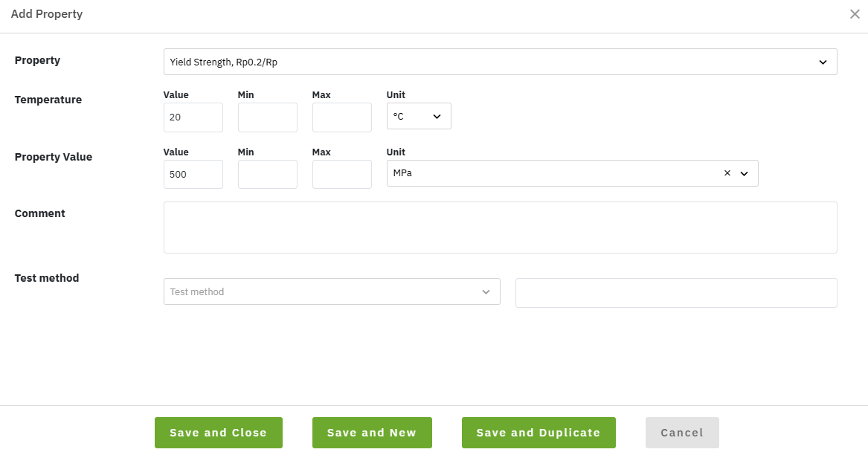
Task: Focus the Property Value Min input
Action: [267, 175]
